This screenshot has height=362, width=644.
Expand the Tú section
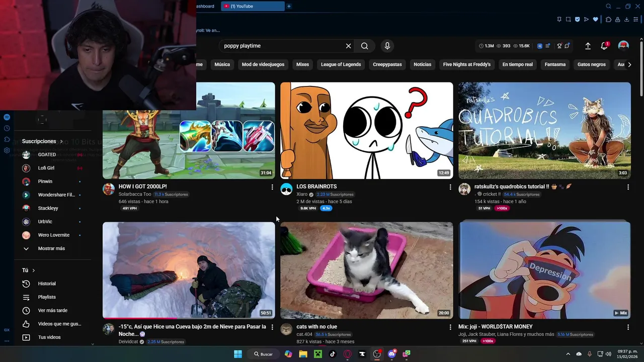(29, 270)
